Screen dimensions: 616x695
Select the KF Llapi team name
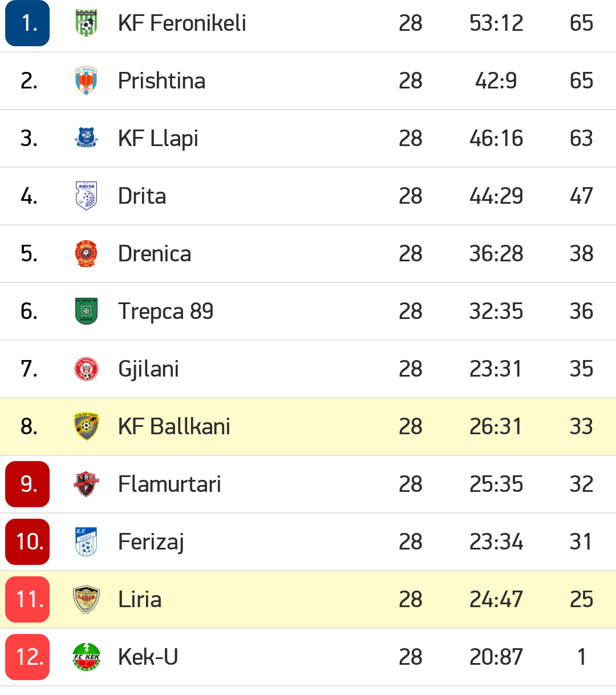tap(158, 139)
